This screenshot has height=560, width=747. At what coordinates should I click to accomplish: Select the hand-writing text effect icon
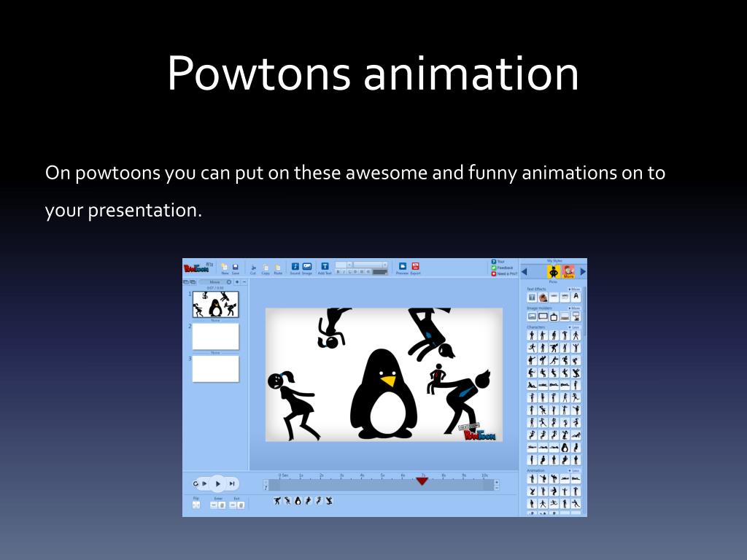click(x=543, y=297)
